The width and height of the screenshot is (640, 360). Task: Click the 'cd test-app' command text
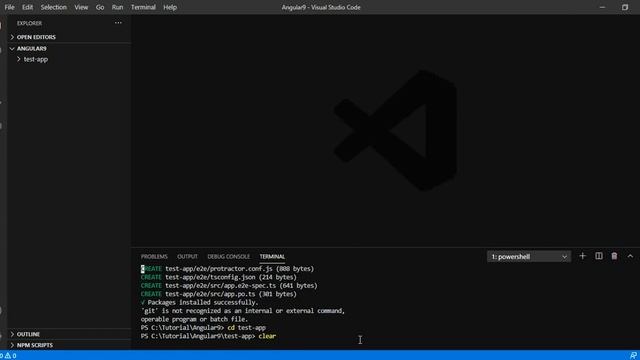click(x=247, y=328)
